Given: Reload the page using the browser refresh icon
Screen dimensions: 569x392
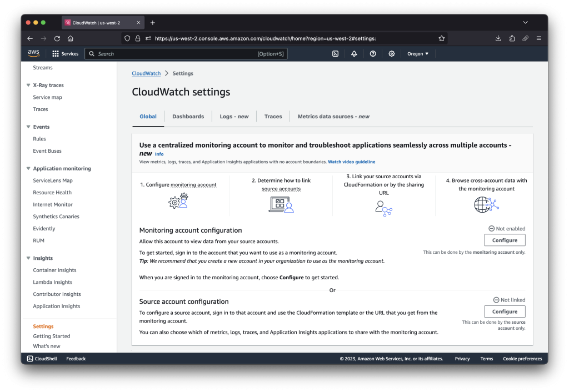Looking at the screenshot, I should 57,38.
